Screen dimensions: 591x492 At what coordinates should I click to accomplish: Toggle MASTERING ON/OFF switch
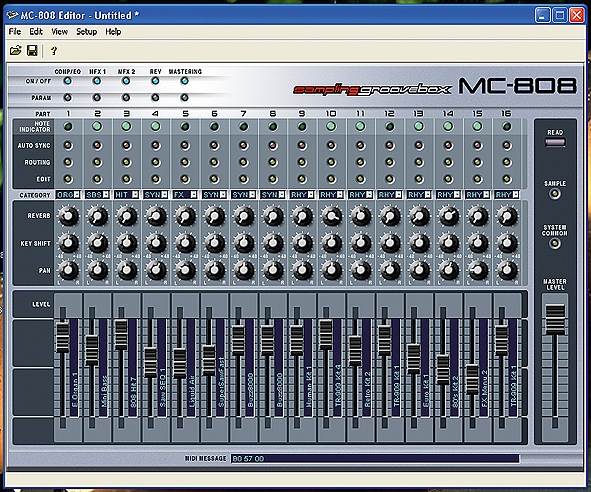tap(184, 81)
